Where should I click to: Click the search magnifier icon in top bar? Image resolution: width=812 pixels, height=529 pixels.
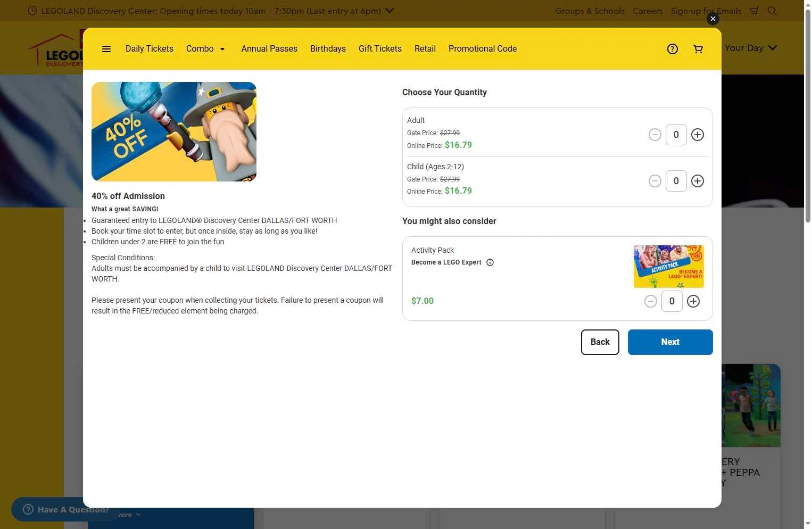coord(772,11)
